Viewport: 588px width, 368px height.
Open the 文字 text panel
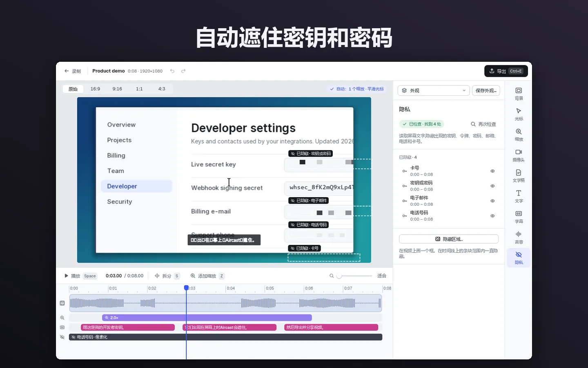coord(519,196)
